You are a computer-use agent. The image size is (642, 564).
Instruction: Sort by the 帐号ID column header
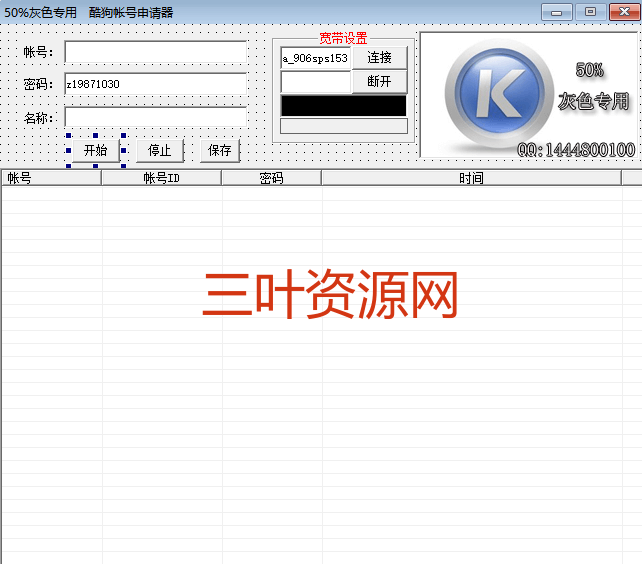pyautogui.click(x=161, y=178)
